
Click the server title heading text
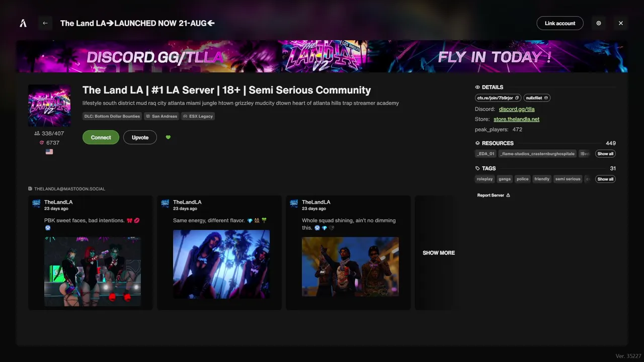(226, 90)
